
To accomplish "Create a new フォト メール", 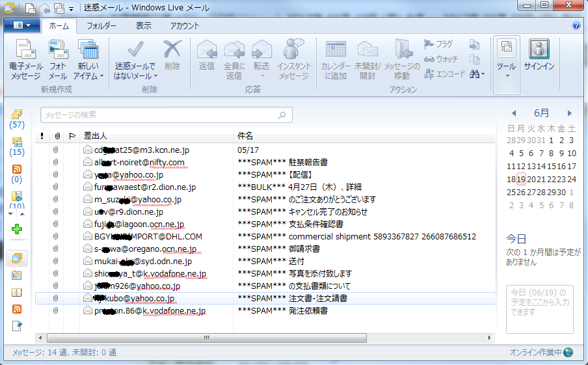I will [x=58, y=59].
